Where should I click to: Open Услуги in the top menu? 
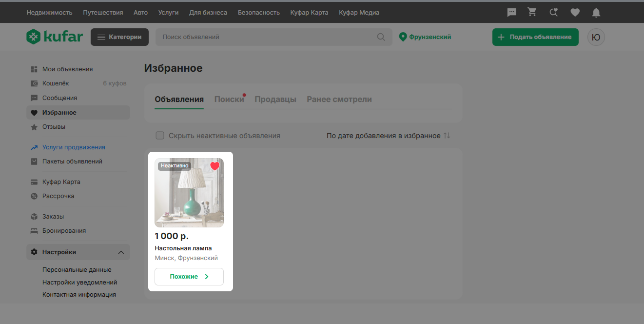pyautogui.click(x=168, y=13)
